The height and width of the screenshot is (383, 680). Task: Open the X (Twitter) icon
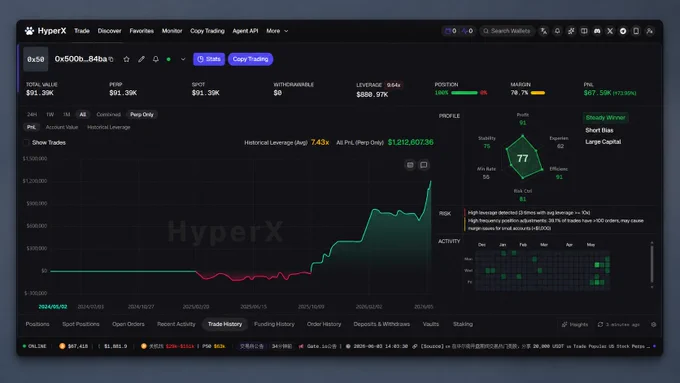610,31
